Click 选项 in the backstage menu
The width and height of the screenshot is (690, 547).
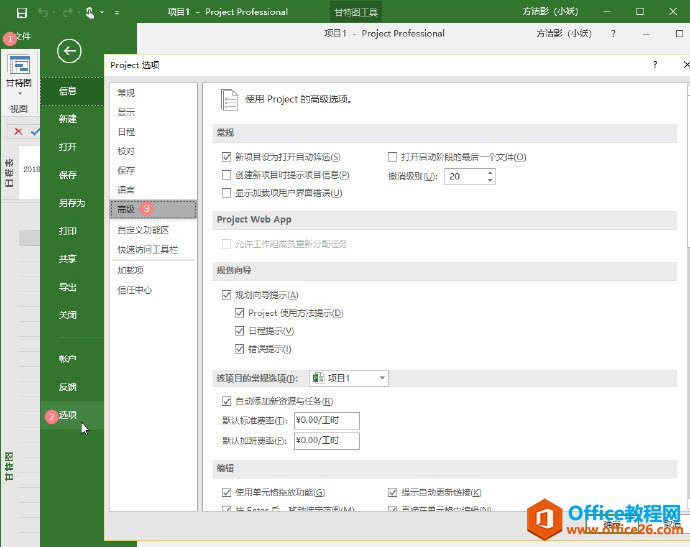click(x=67, y=415)
